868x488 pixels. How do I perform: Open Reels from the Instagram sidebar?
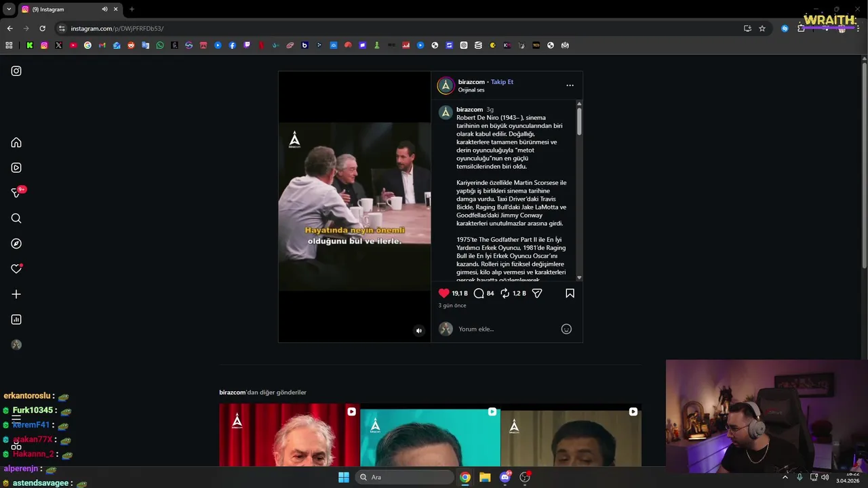(x=16, y=167)
